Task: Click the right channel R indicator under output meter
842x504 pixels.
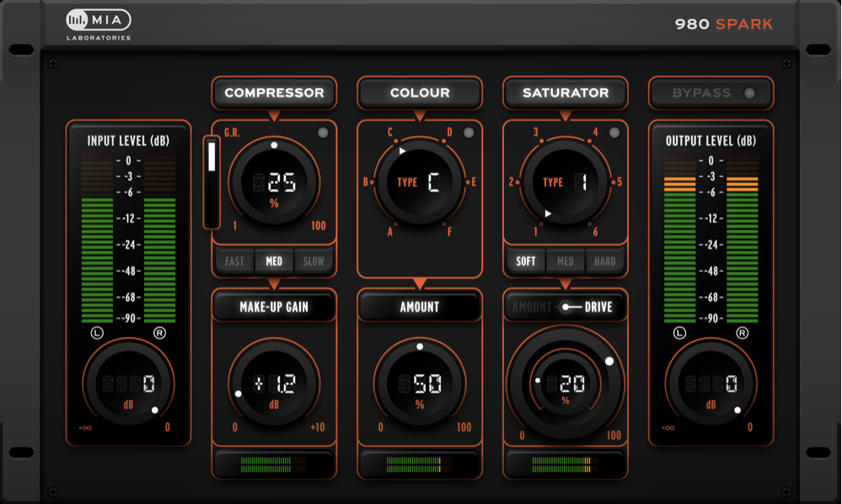Action: tap(743, 333)
